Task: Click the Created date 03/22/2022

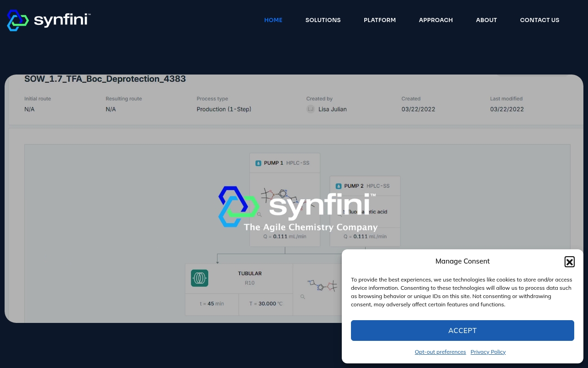Action: 418,109
